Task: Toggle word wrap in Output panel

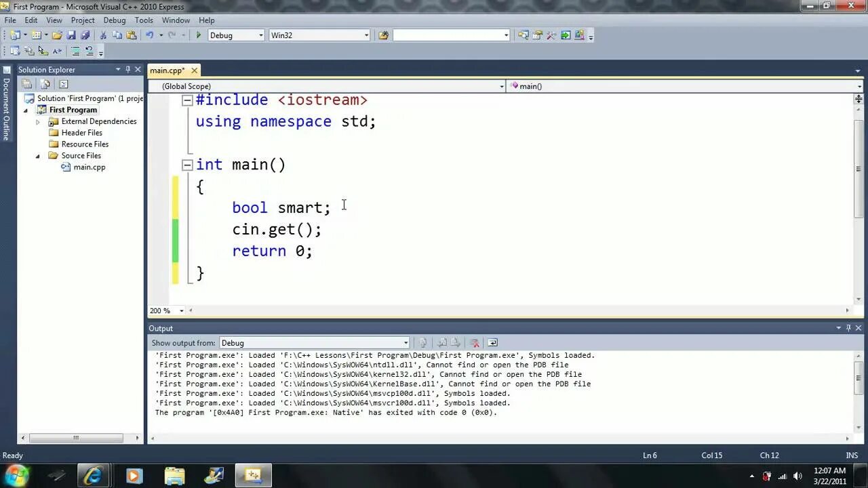Action: [x=492, y=343]
